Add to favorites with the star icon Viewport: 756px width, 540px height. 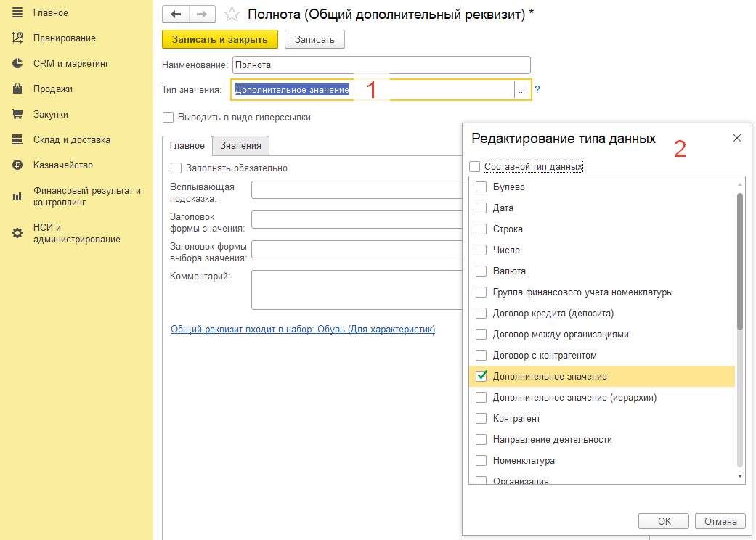[232, 15]
